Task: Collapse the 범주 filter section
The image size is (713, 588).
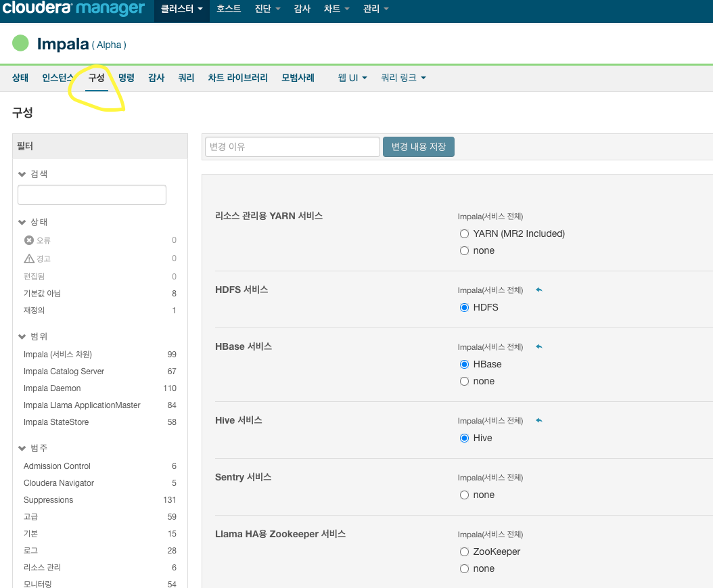Action: tap(22, 449)
